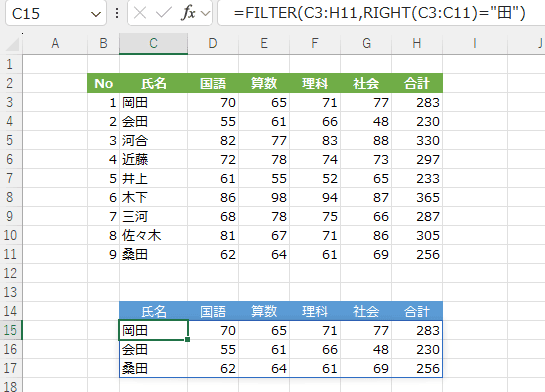Confirm the entry with checkmark icon
Screen dimensions: 545x392
pyautogui.click(x=163, y=13)
